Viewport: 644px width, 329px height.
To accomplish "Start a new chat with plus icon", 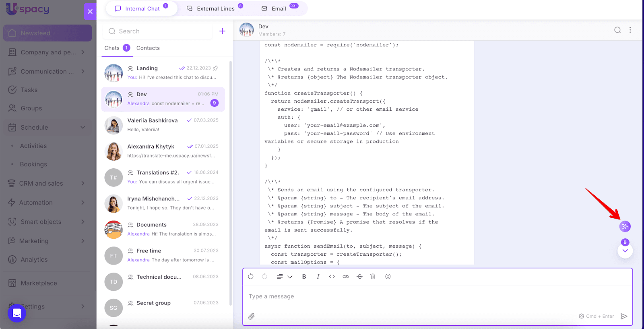I will point(222,31).
